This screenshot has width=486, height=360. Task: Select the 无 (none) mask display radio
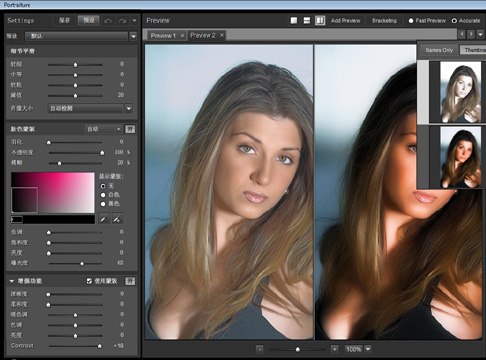[x=103, y=186]
